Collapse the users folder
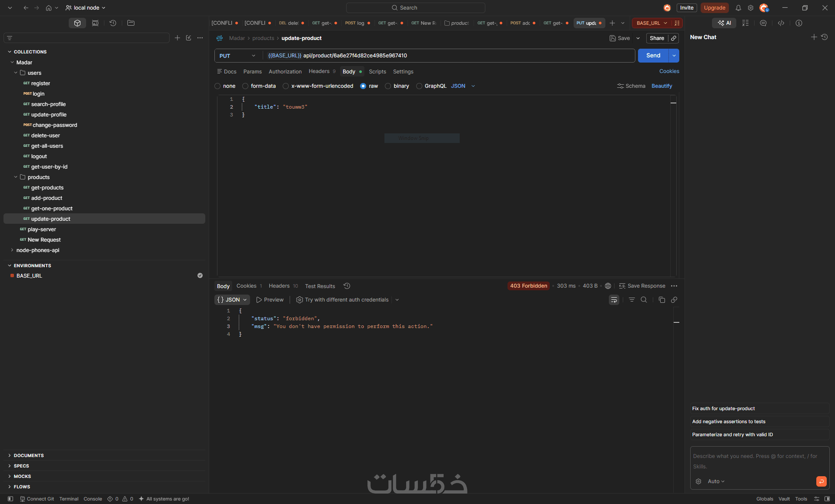835x504 pixels. [16, 73]
